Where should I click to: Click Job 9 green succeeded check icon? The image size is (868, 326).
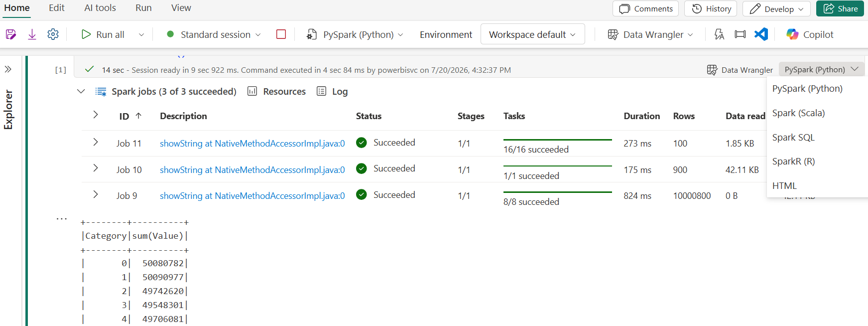pyautogui.click(x=362, y=194)
